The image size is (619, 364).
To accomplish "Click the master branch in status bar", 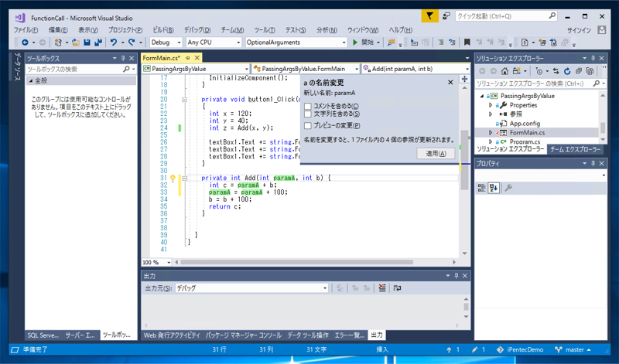I will pos(573,350).
